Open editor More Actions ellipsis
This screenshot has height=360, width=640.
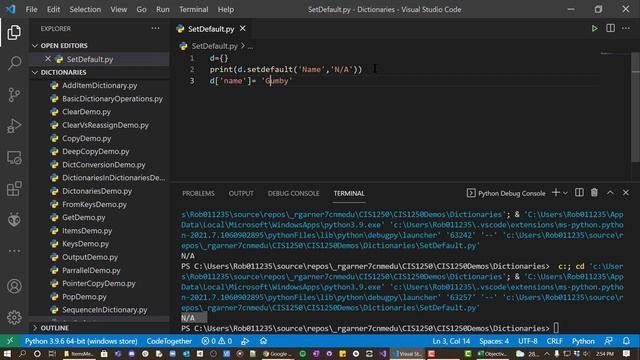click(x=626, y=29)
